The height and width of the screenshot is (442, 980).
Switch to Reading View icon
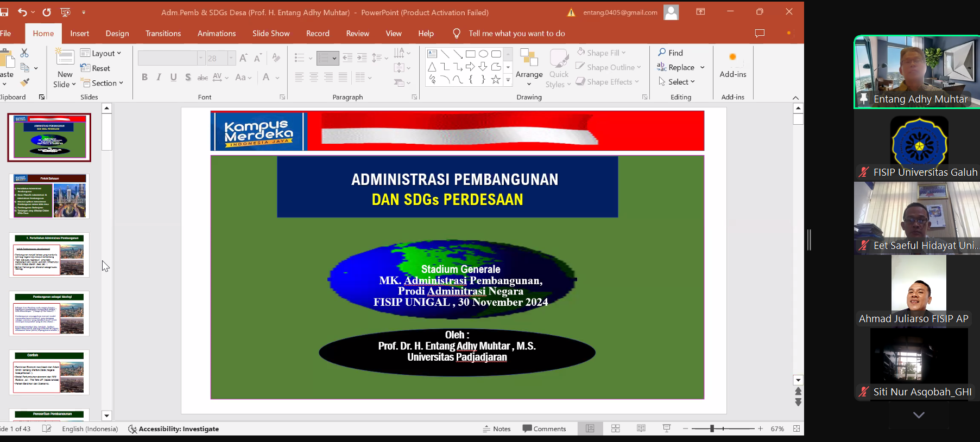click(641, 428)
